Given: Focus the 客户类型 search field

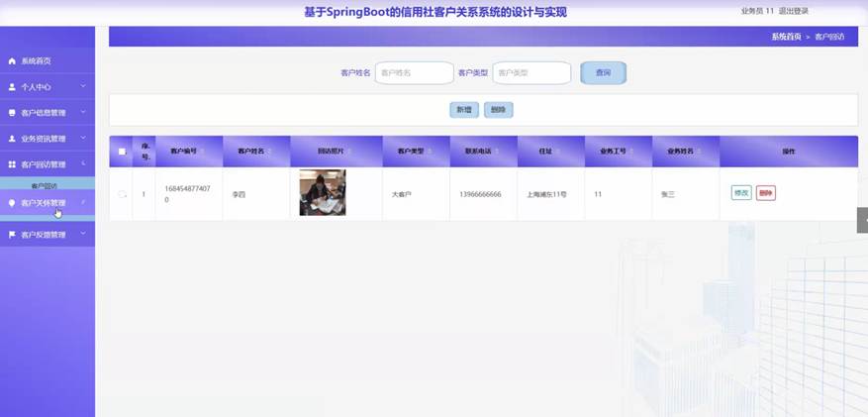Looking at the screenshot, I should tap(531, 73).
